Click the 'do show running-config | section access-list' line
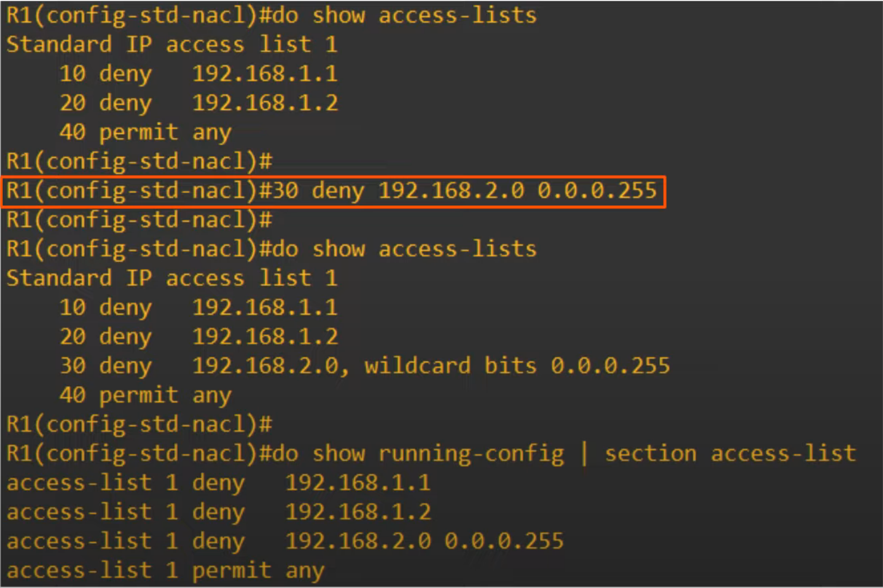Image resolution: width=883 pixels, height=588 pixels. pyautogui.click(x=431, y=454)
